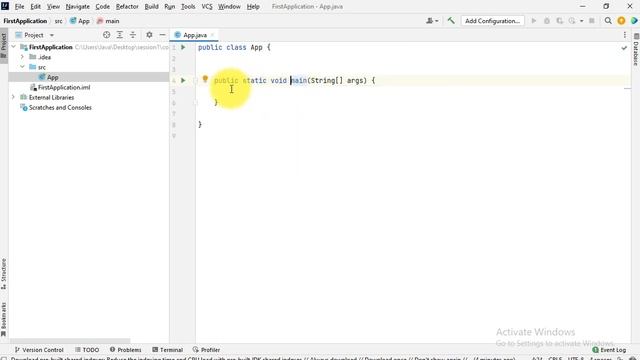Select the App.java editor tab

195,35
